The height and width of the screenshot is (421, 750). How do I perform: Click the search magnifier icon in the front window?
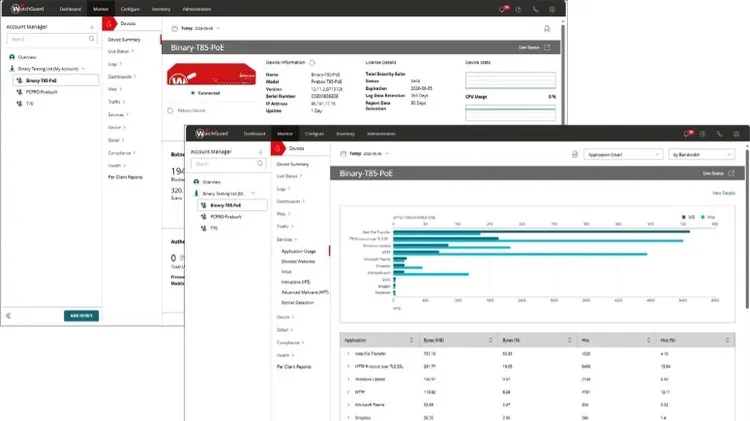pyautogui.click(x=260, y=164)
